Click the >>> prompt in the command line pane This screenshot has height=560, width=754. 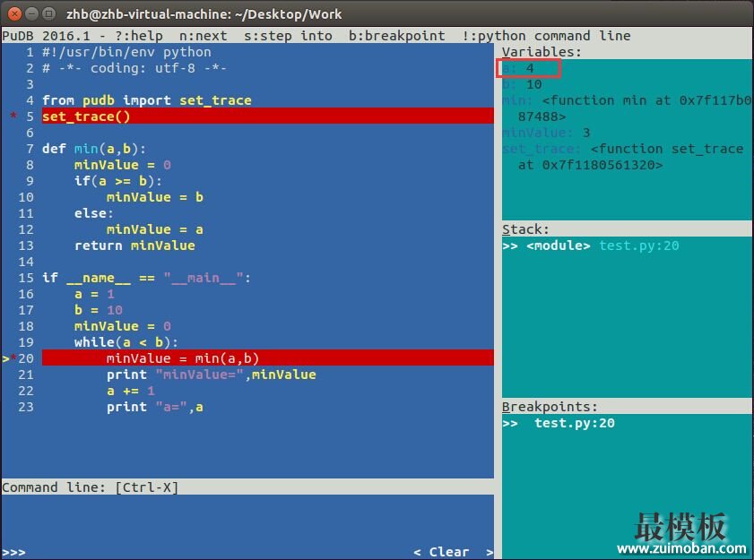(x=13, y=552)
